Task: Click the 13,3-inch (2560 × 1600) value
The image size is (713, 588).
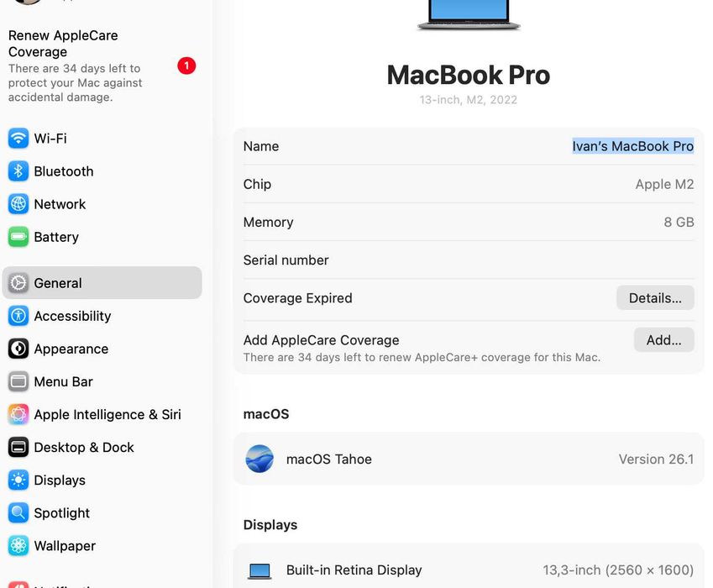Action: click(x=618, y=570)
